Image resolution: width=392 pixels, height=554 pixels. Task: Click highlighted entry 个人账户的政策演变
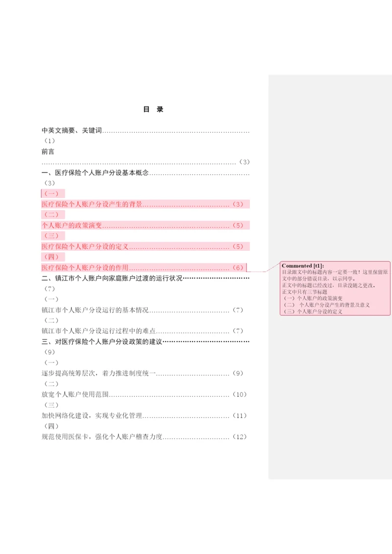72,225
